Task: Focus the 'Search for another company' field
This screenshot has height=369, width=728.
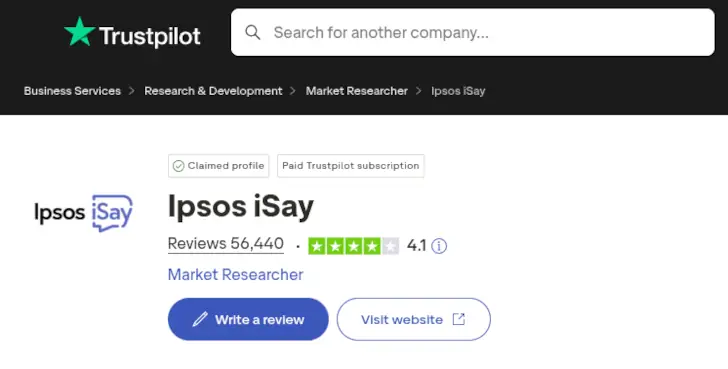Action: point(473,32)
